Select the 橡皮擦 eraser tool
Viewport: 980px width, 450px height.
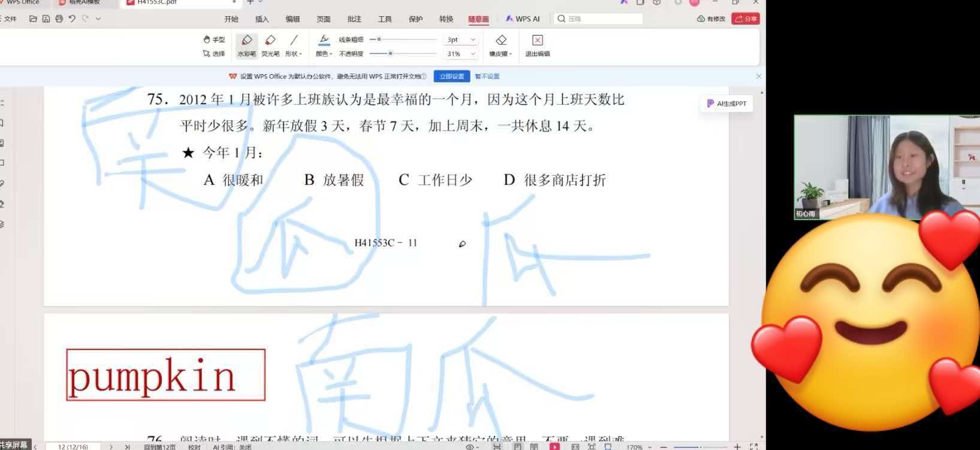click(501, 45)
